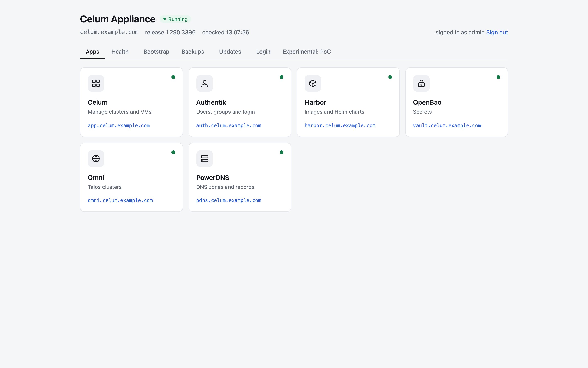Click the green status dot on Omni card

click(x=173, y=152)
